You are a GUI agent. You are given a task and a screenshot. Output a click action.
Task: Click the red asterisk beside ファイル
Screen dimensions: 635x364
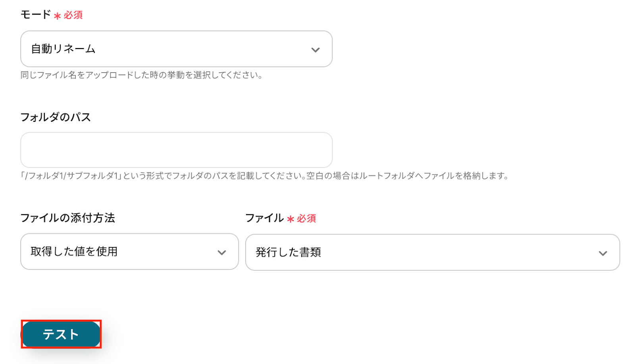[x=291, y=219]
